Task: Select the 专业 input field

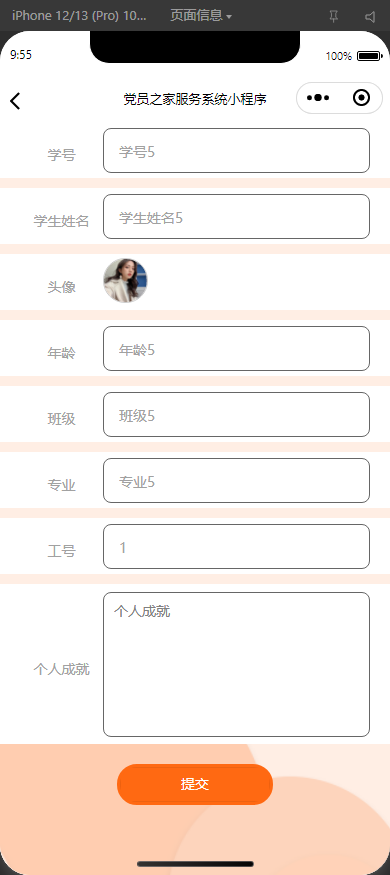Action: pyautogui.click(x=237, y=480)
